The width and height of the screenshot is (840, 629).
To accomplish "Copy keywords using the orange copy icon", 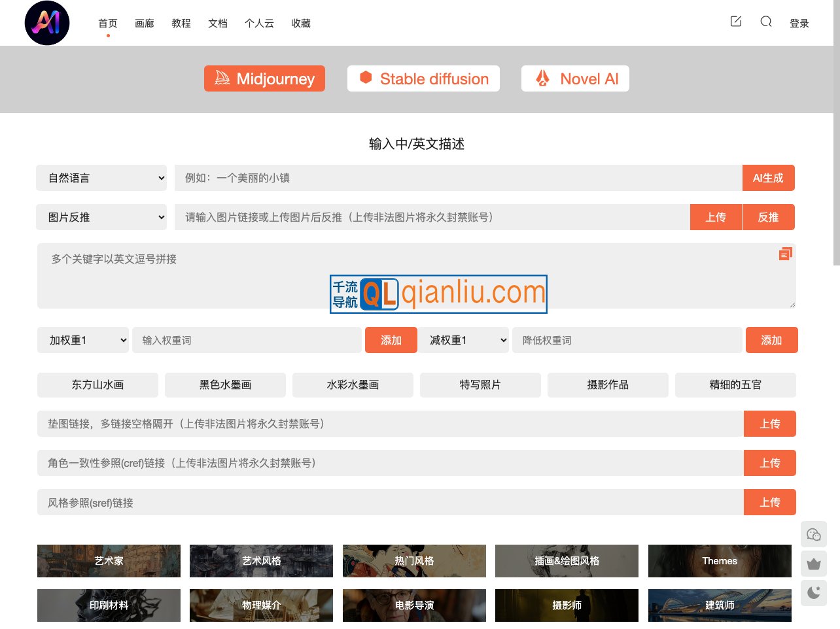I will [x=785, y=254].
